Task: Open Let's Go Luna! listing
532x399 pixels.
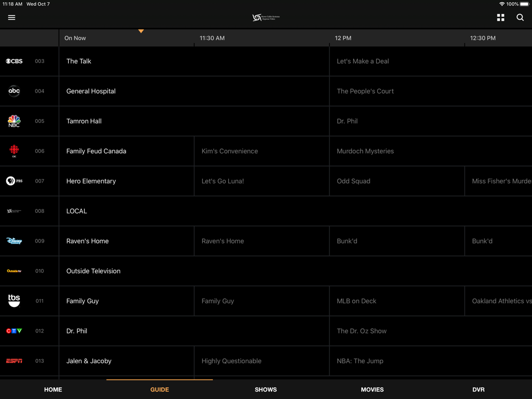Action: (x=262, y=181)
